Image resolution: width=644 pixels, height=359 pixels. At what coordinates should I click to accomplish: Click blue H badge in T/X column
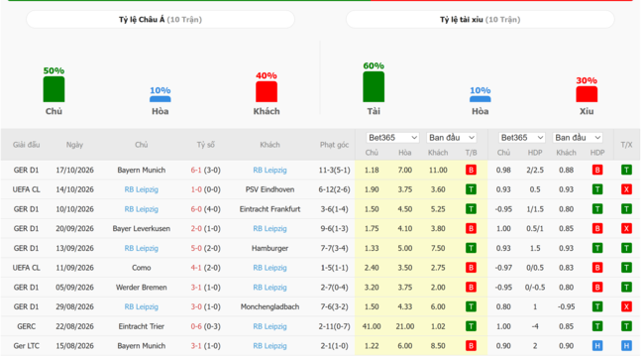coord(626,346)
